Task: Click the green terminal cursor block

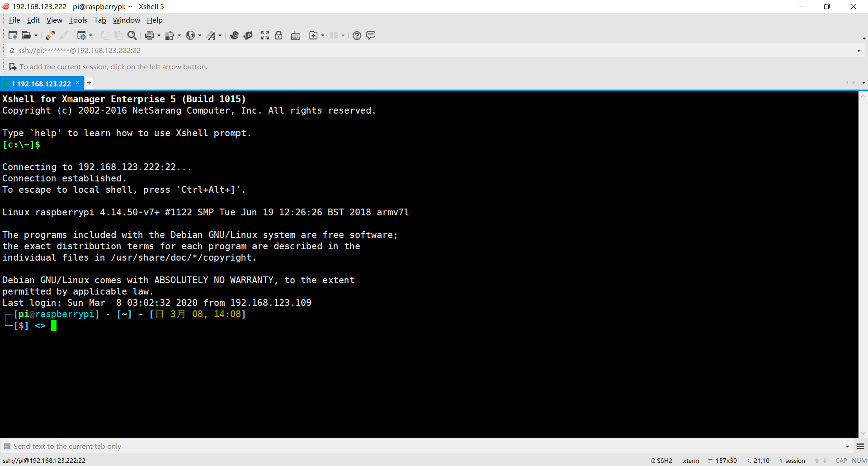Action: point(54,325)
